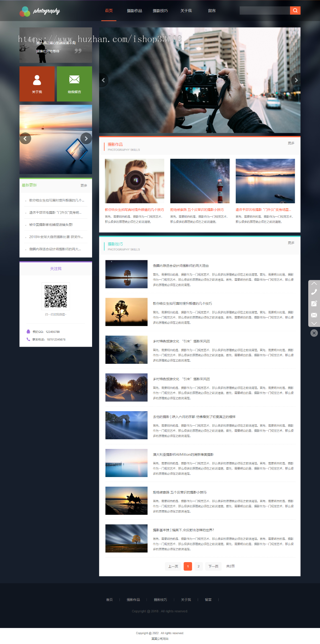Image resolution: width=320 pixels, height=644 pixels.
Task: Click footer 首页 link
Action: (109, 600)
